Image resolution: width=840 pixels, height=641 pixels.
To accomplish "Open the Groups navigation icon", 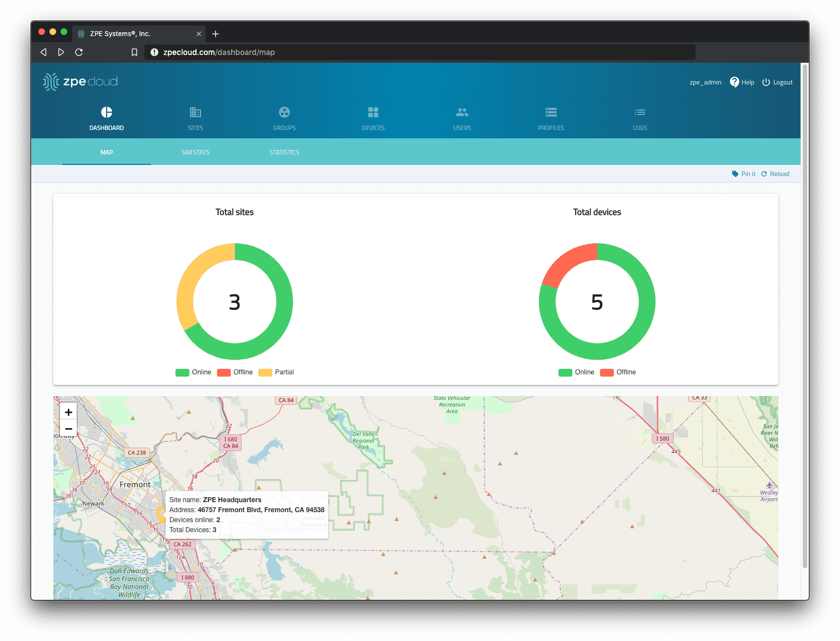I will pos(284,112).
